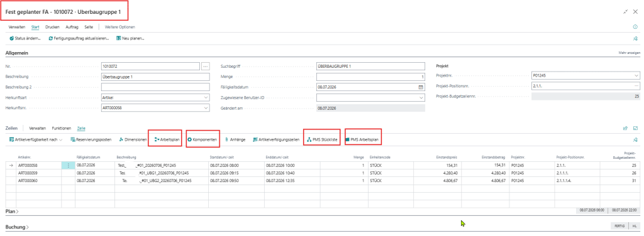Click the Menge field in Allgemein
644x236 pixels.
[370, 77]
